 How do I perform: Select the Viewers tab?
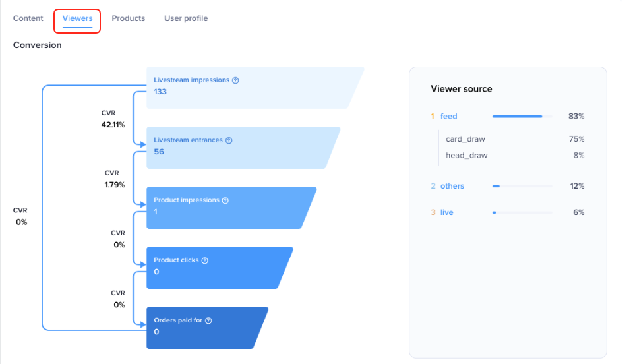click(x=77, y=18)
